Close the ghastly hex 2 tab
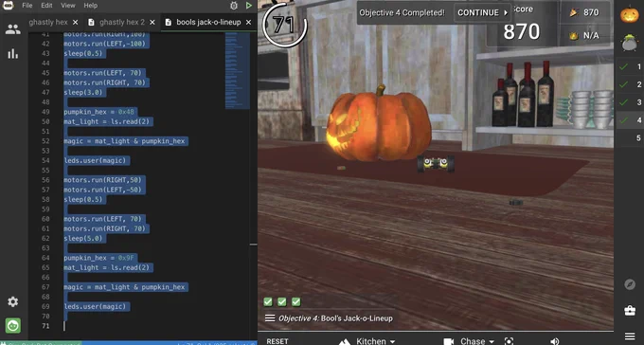 [152, 22]
